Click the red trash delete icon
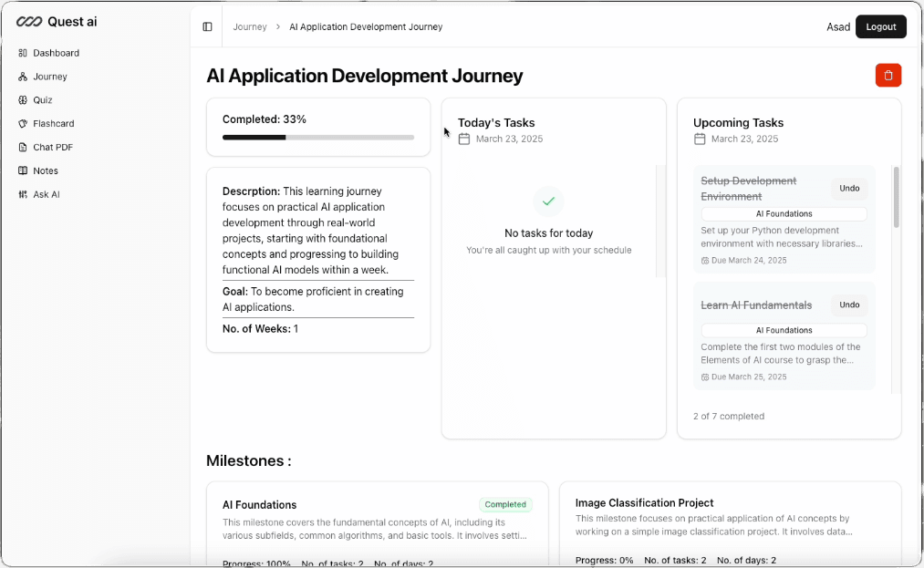This screenshot has height=568, width=924. pos(888,75)
